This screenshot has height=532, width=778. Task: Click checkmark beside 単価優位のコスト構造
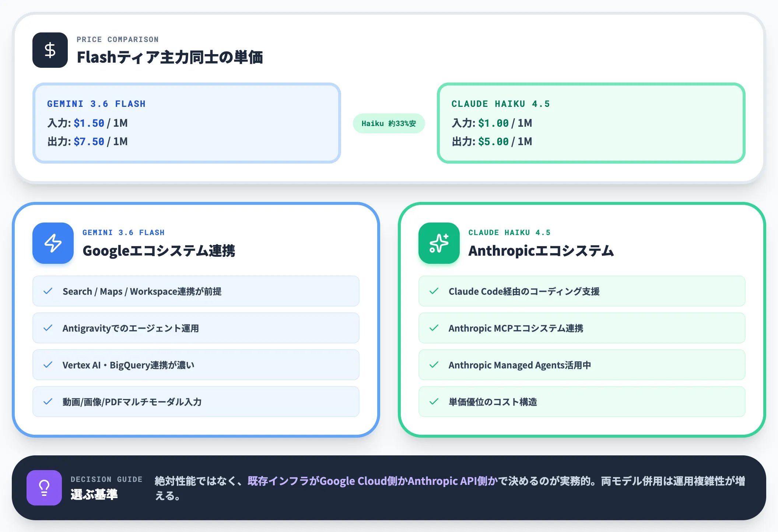[434, 402]
